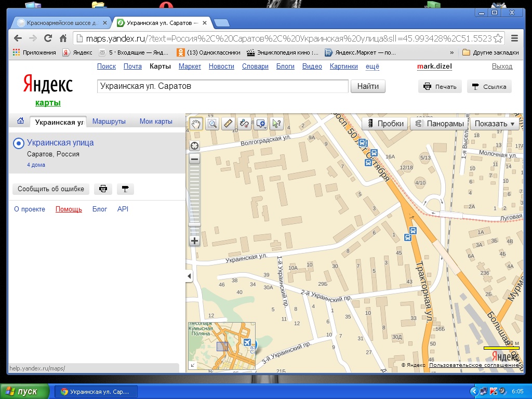Open the Одноклассники bookmark
The image size is (532, 399).
(209, 52)
